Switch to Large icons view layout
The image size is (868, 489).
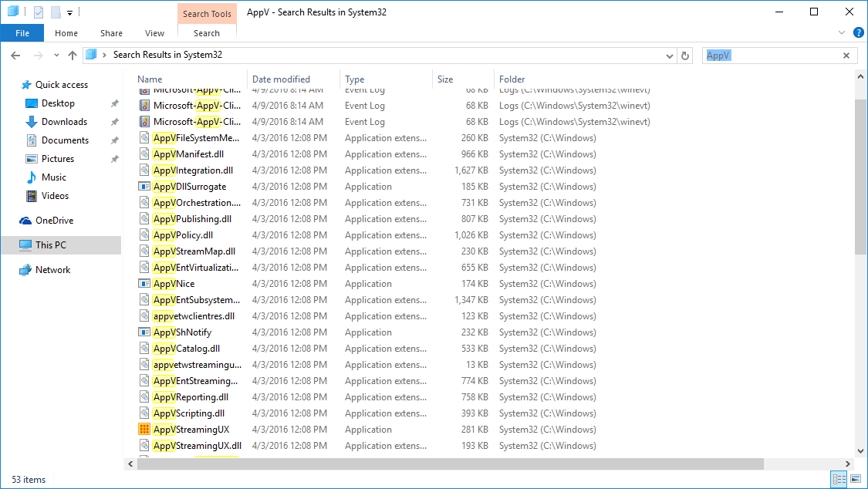point(856,479)
